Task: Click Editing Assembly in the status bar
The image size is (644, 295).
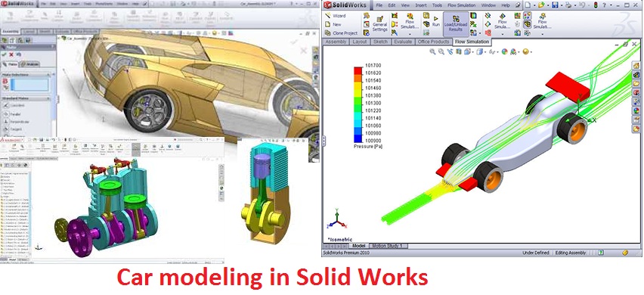Action: click(571, 253)
